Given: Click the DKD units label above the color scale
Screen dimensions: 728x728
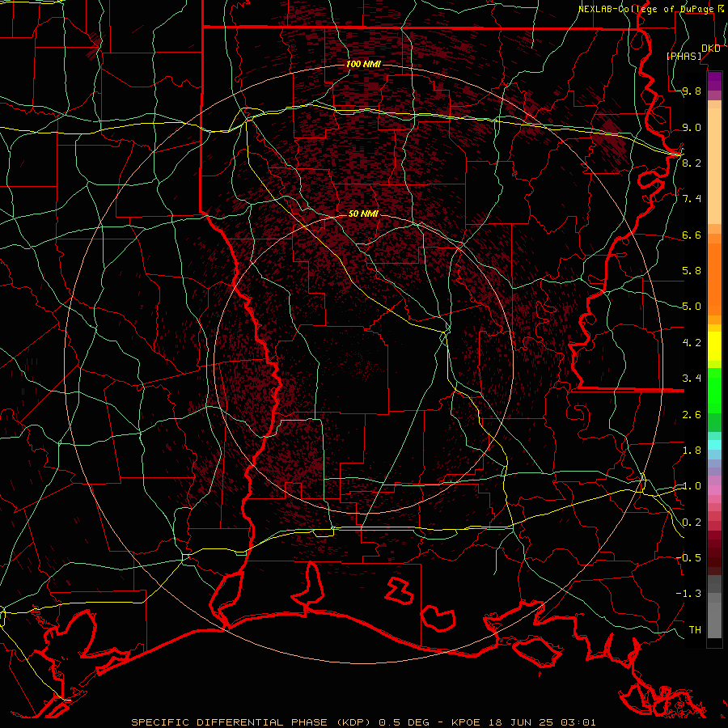Looking at the screenshot, I should click(710, 49).
